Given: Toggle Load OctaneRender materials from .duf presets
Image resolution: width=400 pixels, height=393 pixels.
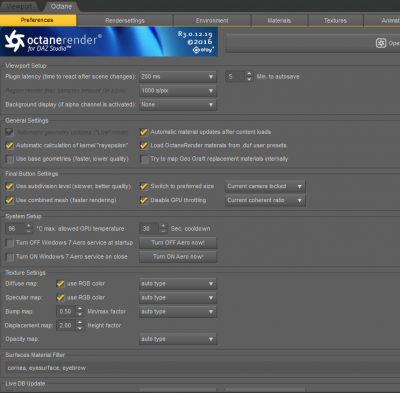Looking at the screenshot, I should tap(144, 145).
